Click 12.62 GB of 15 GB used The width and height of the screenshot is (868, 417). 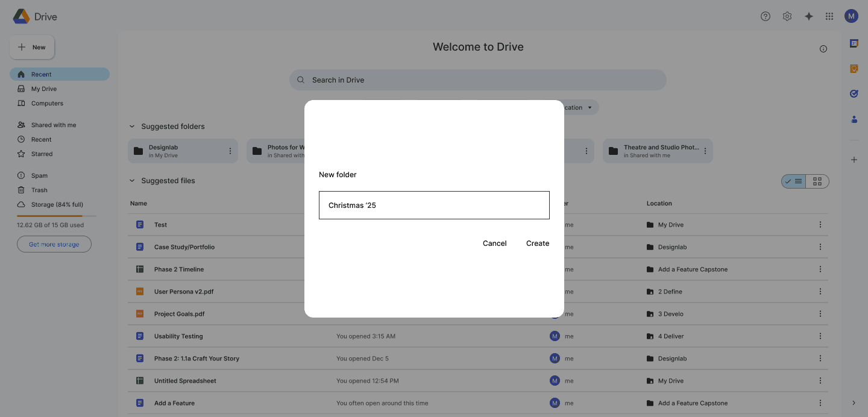point(51,225)
